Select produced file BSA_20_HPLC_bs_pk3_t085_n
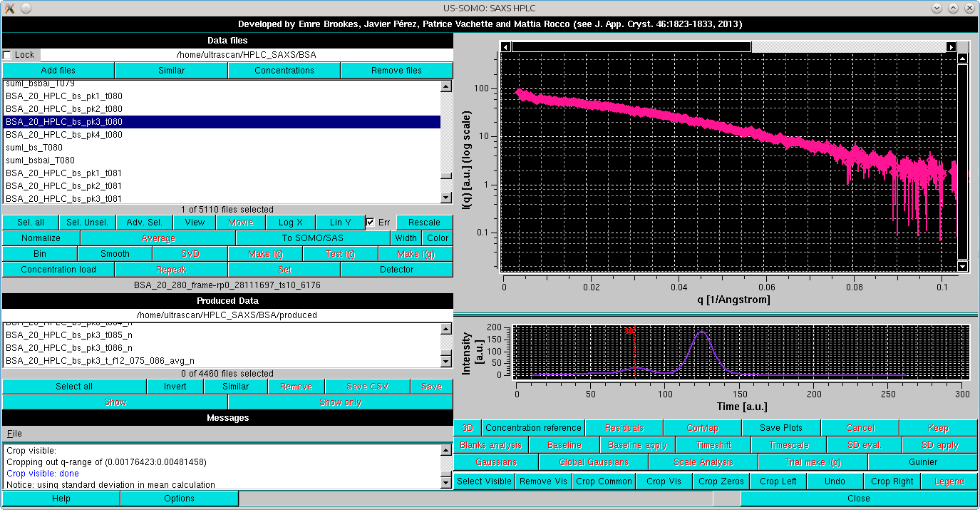This screenshot has height=510, width=980. coord(222,335)
